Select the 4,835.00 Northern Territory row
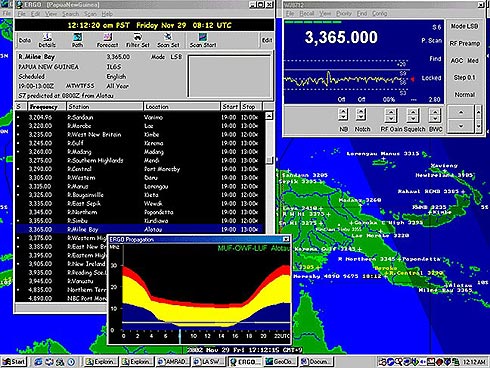The image size is (490, 368). point(62,290)
